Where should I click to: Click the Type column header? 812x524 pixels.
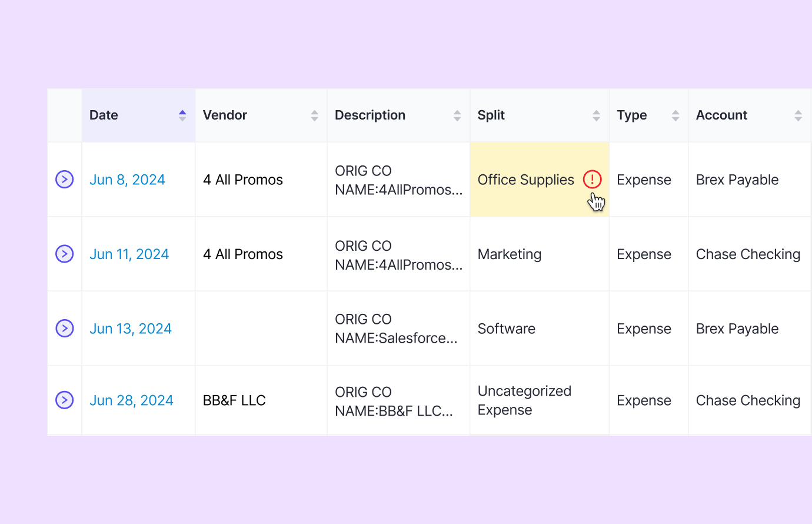(632, 115)
